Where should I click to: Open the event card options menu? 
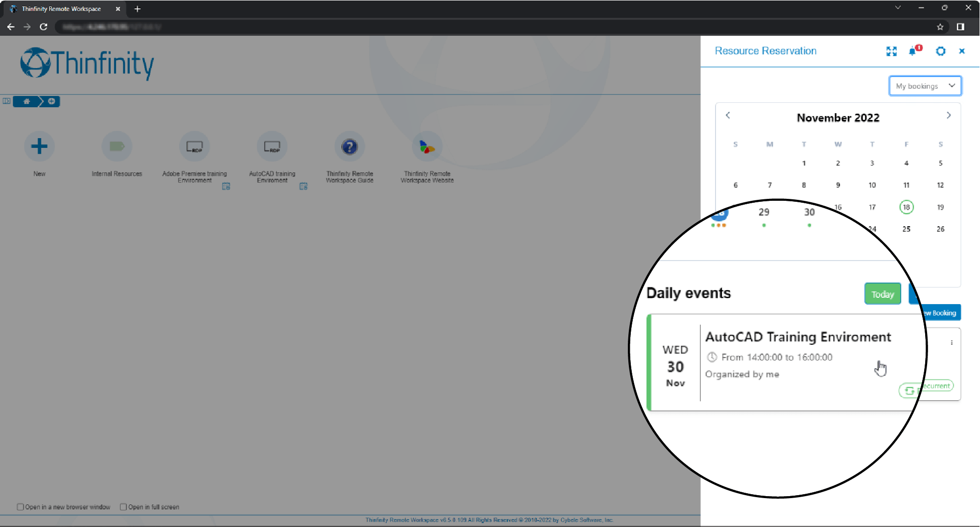click(x=952, y=342)
